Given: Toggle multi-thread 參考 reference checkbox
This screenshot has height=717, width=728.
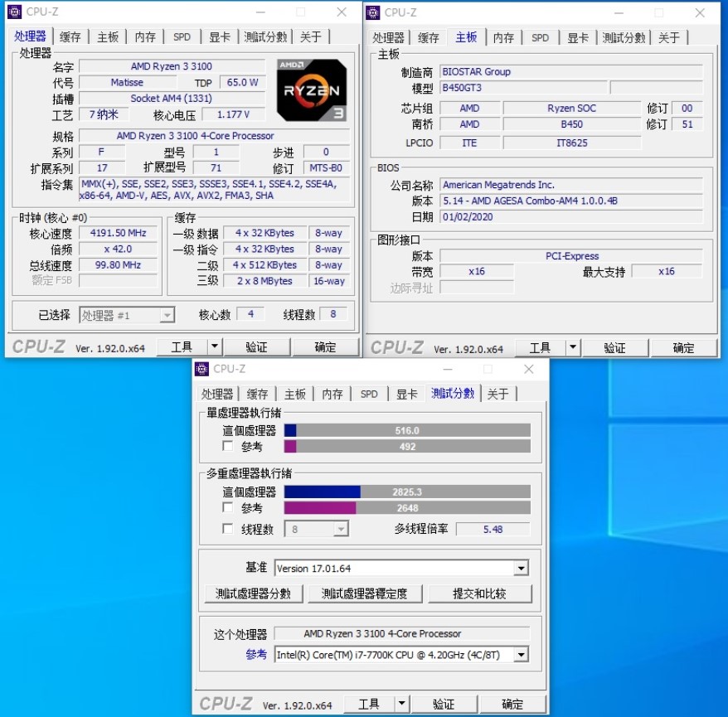Looking at the screenshot, I should 228,507.
